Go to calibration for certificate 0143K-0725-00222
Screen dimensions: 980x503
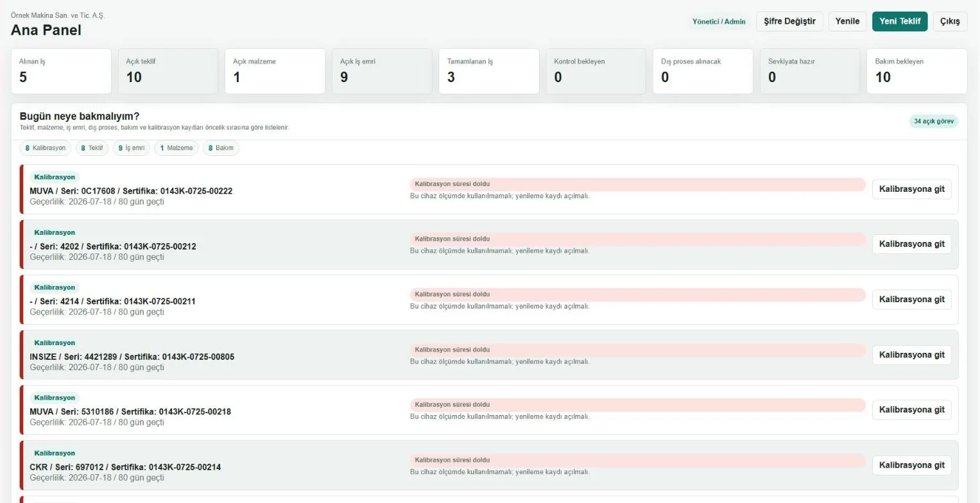click(x=911, y=189)
